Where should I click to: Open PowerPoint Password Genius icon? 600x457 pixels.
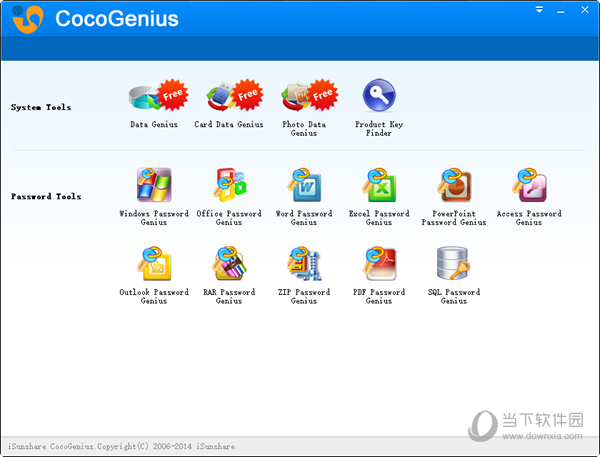pos(454,185)
